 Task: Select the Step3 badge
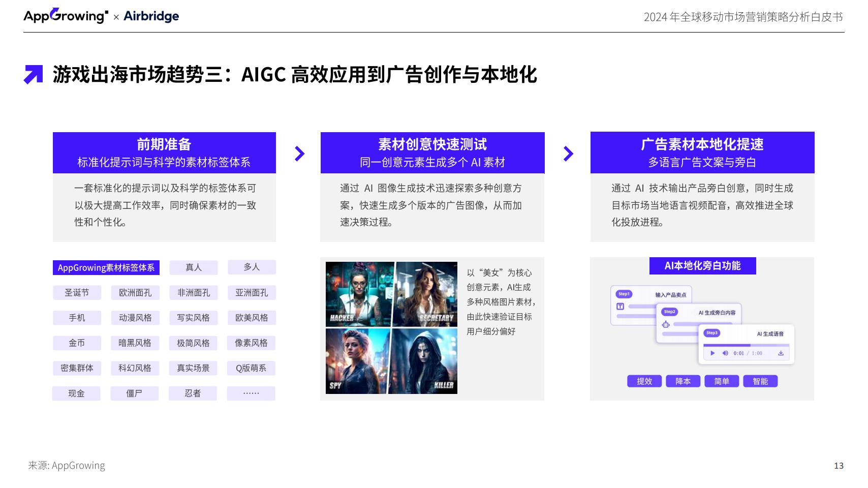coord(711,333)
